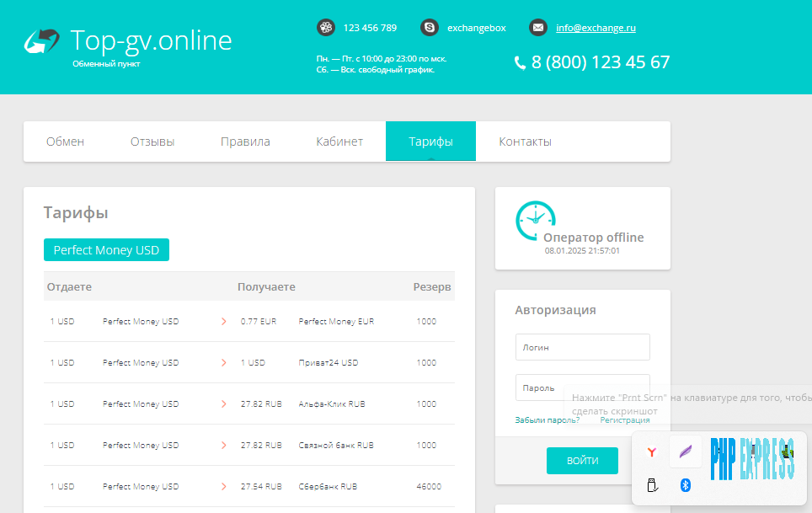The image size is (812, 513).
Task: Click the Альфа-Клик RUB cell
Action: (x=331, y=404)
